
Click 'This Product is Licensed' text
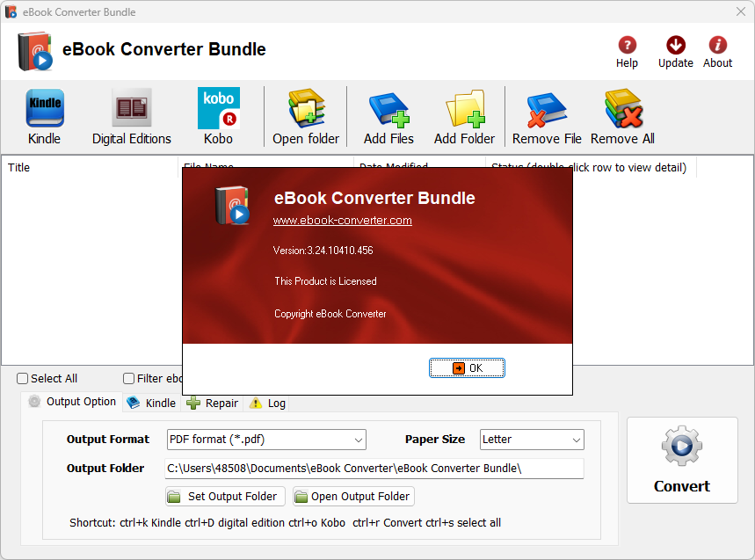pos(325,281)
